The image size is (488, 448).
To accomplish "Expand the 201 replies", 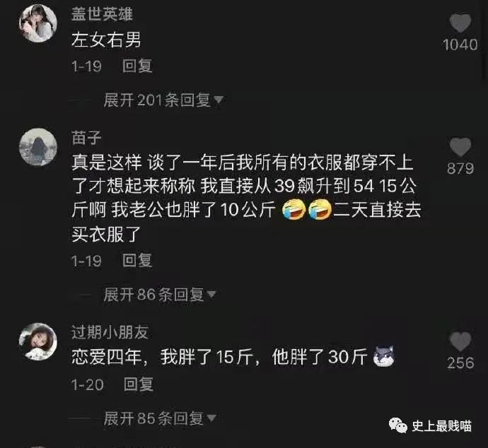I will click(163, 100).
